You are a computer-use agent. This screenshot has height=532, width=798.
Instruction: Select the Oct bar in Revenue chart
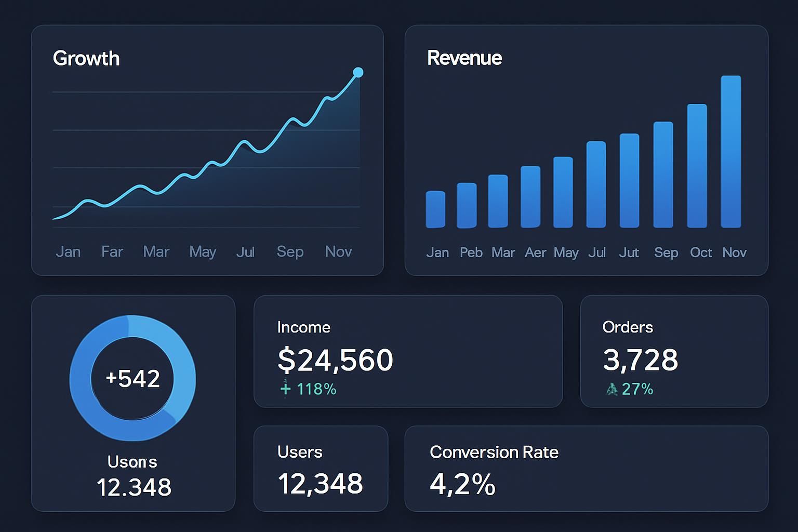click(697, 166)
